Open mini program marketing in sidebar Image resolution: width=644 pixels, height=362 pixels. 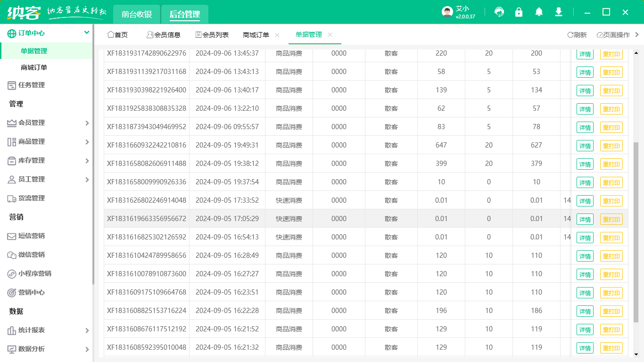(x=34, y=274)
